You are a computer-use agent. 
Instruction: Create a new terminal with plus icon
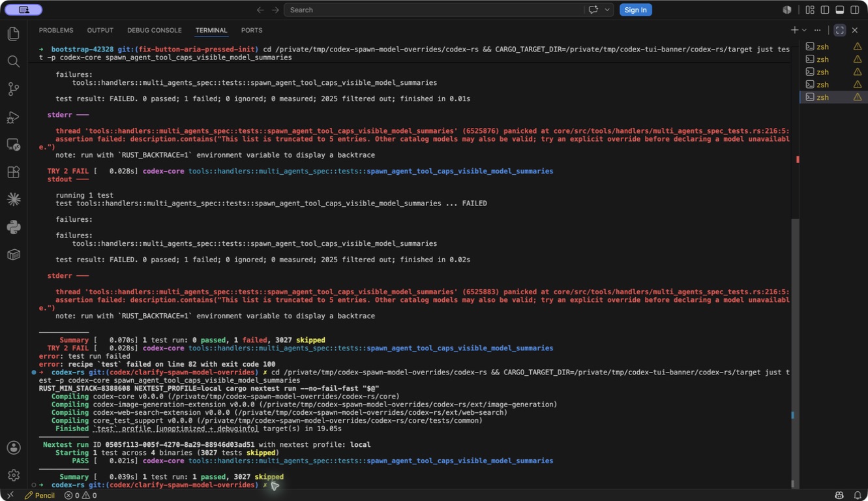coord(794,30)
